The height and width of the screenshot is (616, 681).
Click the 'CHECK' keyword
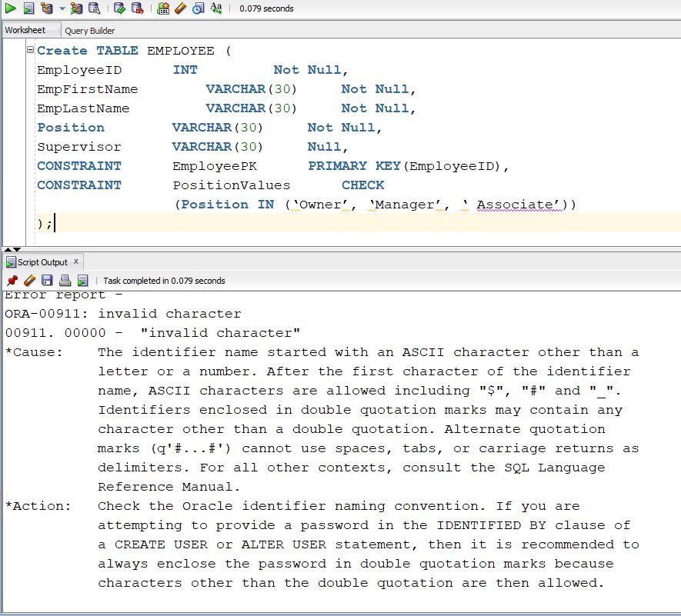click(362, 185)
